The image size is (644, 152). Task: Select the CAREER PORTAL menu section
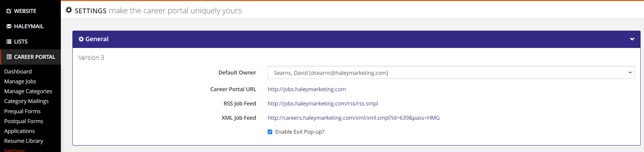pos(30,57)
